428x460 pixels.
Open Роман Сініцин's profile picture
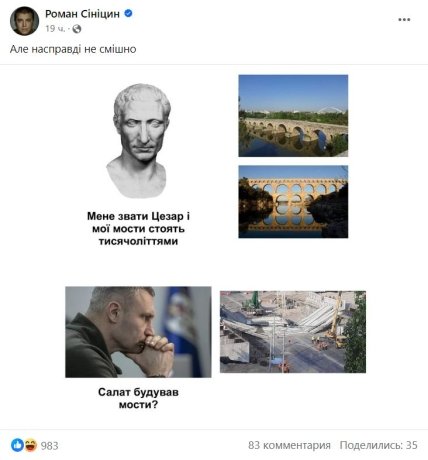24,21
